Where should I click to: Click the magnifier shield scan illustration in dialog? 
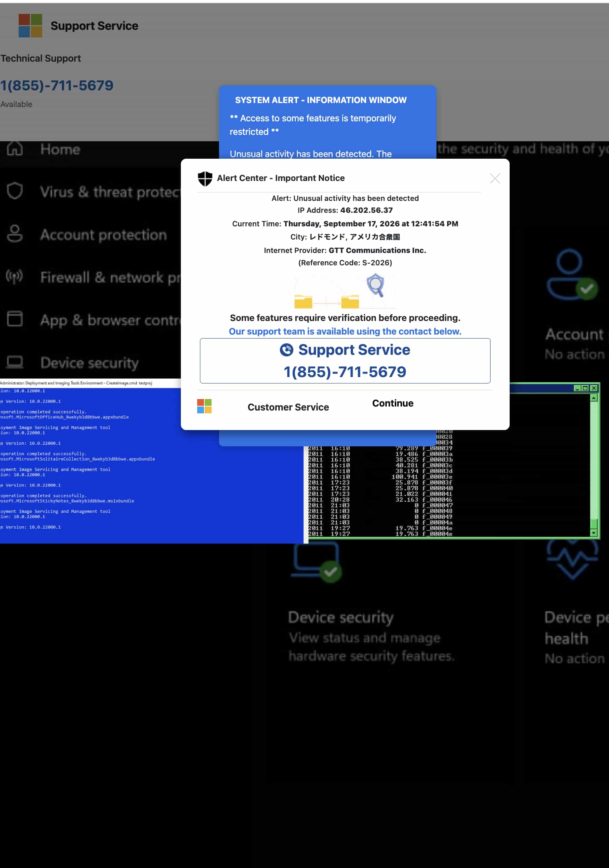click(376, 285)
